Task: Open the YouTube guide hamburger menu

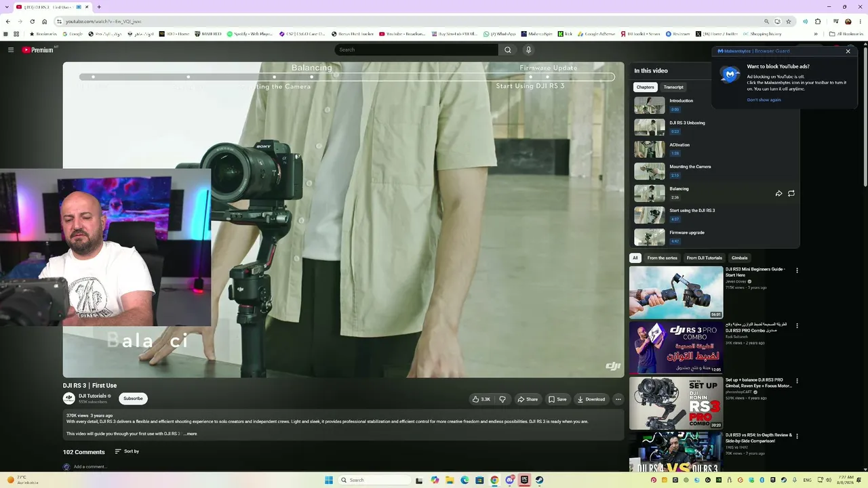Action: click(11, 49)
